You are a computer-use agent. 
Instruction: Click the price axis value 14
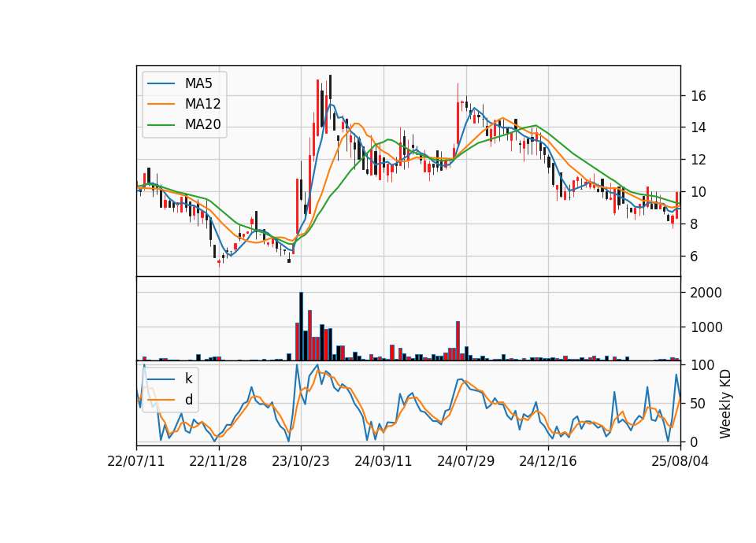pos(698,127)
